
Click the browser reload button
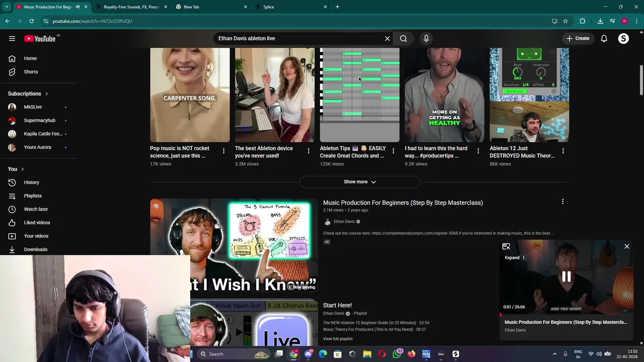[x=31, y=21]
